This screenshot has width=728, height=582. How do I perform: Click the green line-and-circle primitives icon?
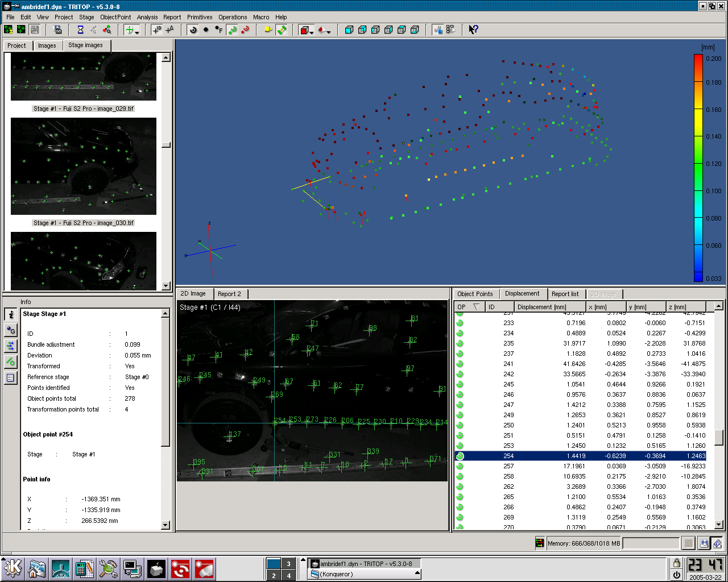pos(10,361)
